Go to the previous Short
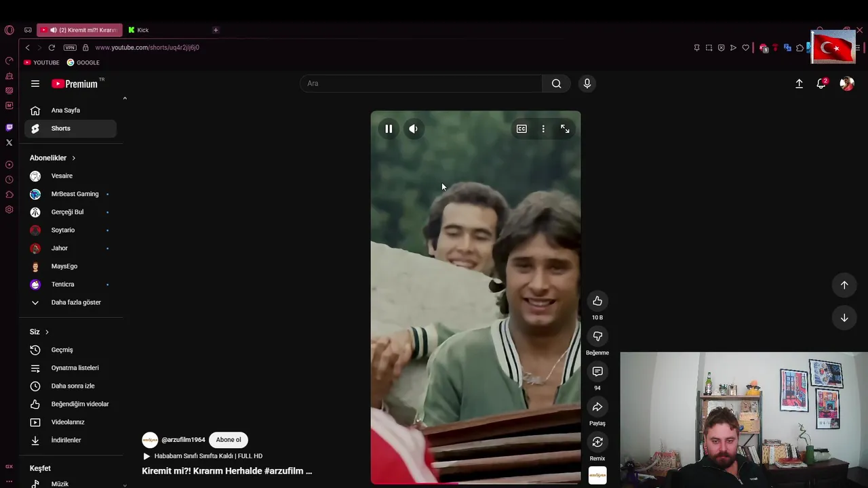 click(844, 285)
